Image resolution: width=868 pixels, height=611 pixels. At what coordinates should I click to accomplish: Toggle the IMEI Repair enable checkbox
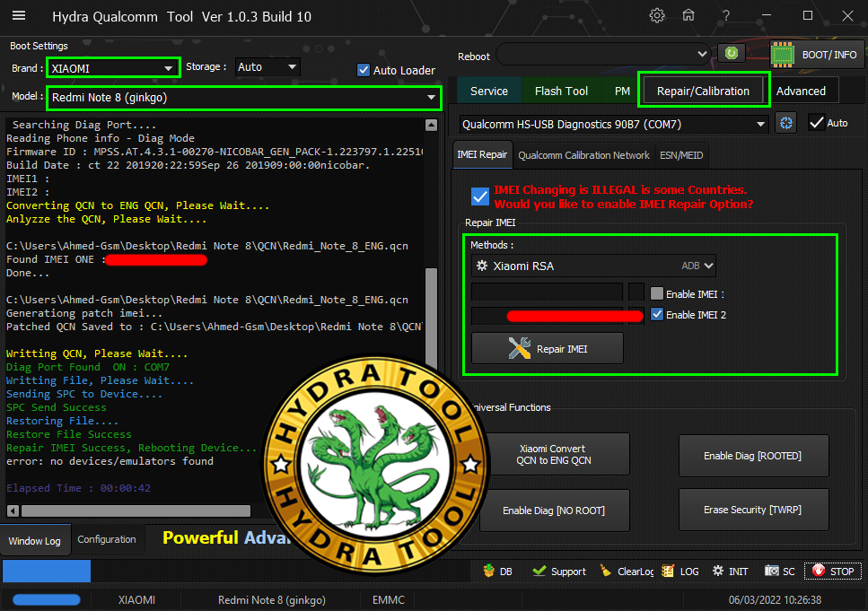pos(479,196)
